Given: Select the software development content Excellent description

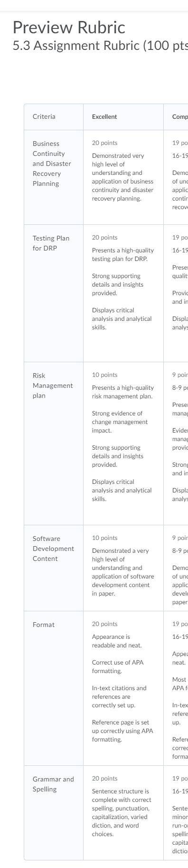Looking at the screenshot, I should 123,572.
